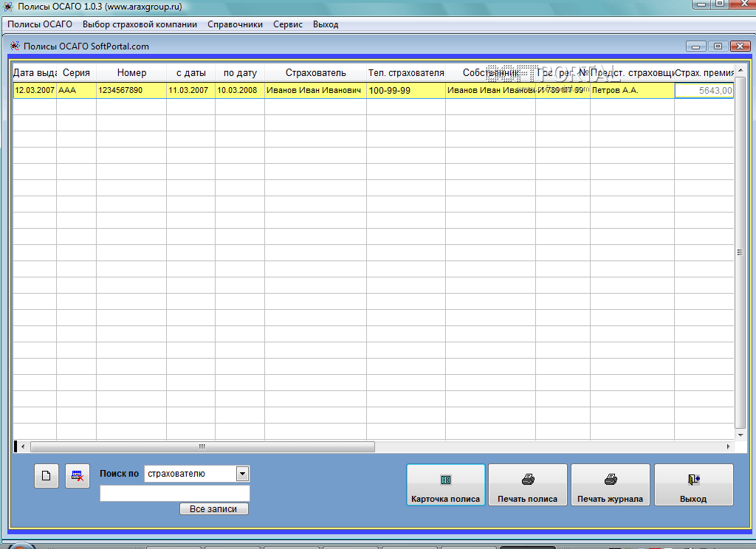756x549 pixels.
Task: Open the Справочники menu
Action: pyautogui.click(x=236, y=24)
